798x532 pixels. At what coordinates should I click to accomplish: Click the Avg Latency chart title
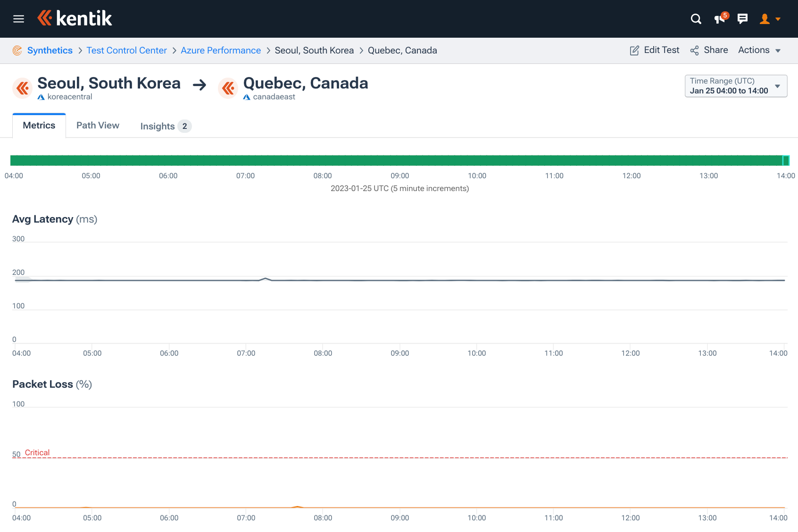[55, 219]
